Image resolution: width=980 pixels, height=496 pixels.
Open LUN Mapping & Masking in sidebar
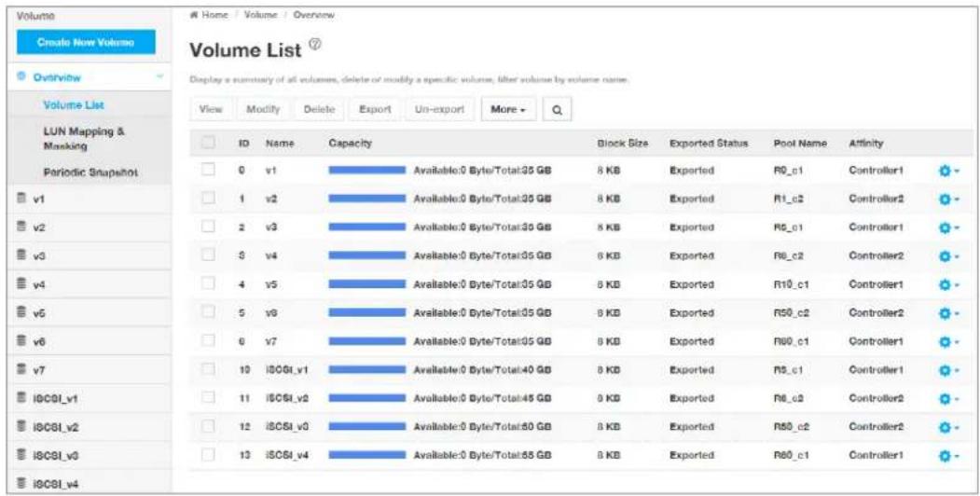click(86, 138)
